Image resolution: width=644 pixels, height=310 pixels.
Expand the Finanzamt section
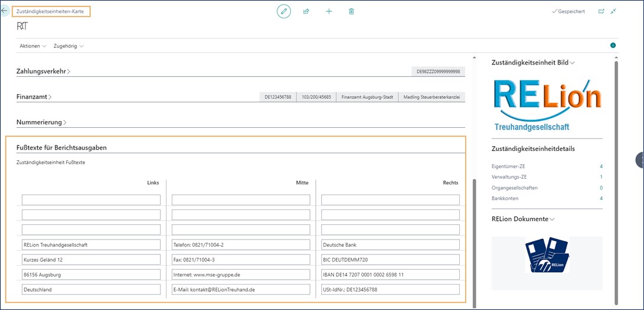pyautogui.click(x=34, y=96)
